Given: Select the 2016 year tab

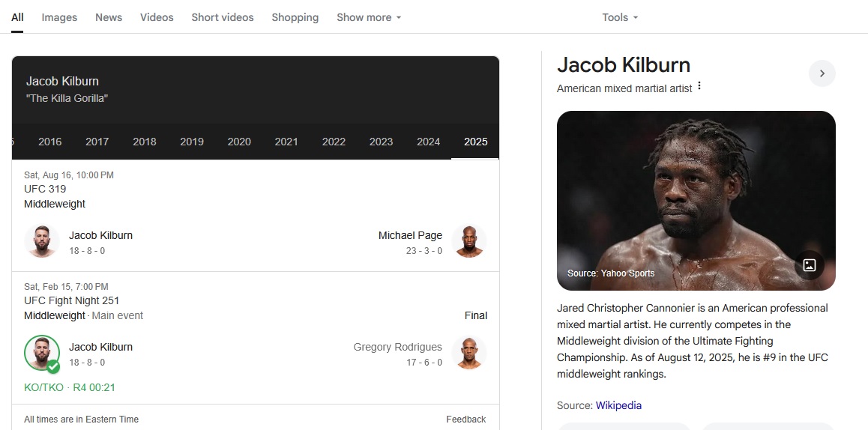Looking at the screenshot, I should pos(49,142).
